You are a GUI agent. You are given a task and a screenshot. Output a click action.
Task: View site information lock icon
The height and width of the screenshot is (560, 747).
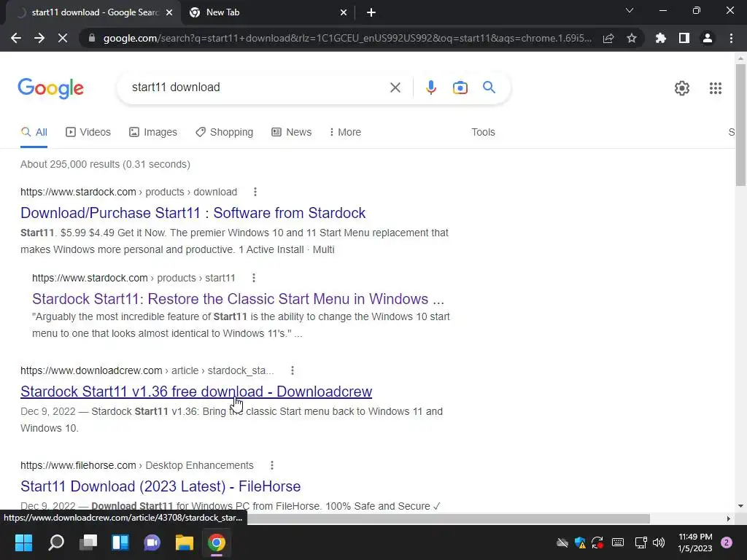[x=92, y=38]
